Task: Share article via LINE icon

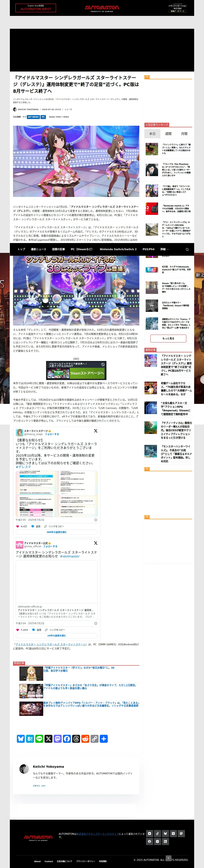Action: (39, 739)
